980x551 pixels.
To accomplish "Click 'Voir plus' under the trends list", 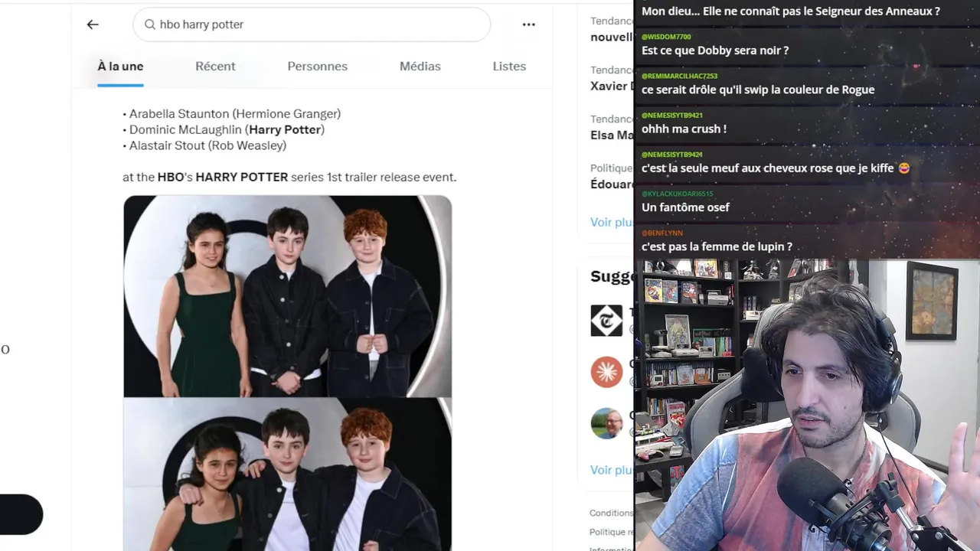I will pos(612,222).
